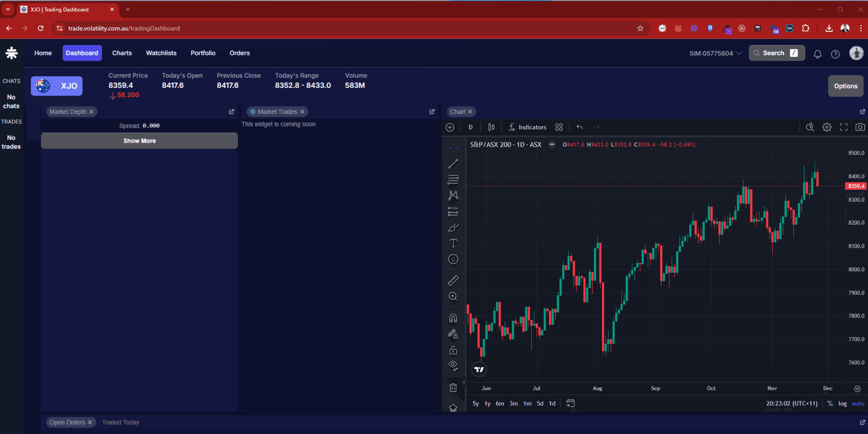
Task: Hide all drawings eye icon
Action: point(453,366)
